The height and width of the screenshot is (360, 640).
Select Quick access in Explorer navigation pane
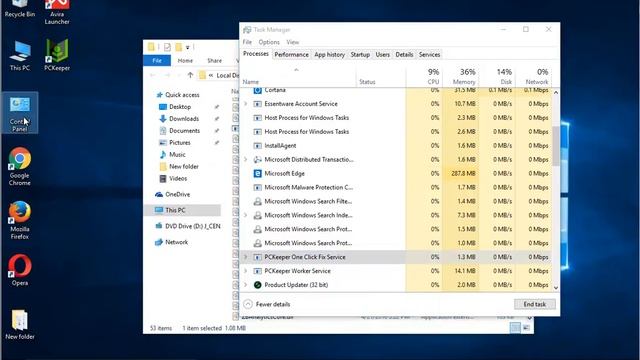click(x=182, y=95)
